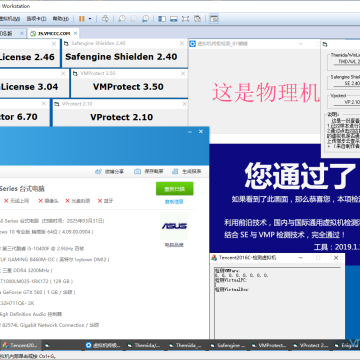Click the VMProtect 3.50 title bar icon
The width and height of the screenshot is (360, 360).
(76, 73)
